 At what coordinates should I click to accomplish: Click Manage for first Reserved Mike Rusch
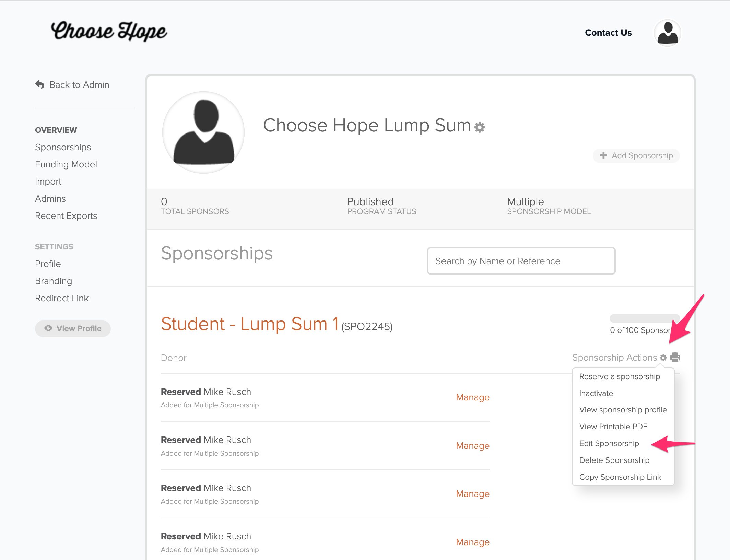point(473,397)
